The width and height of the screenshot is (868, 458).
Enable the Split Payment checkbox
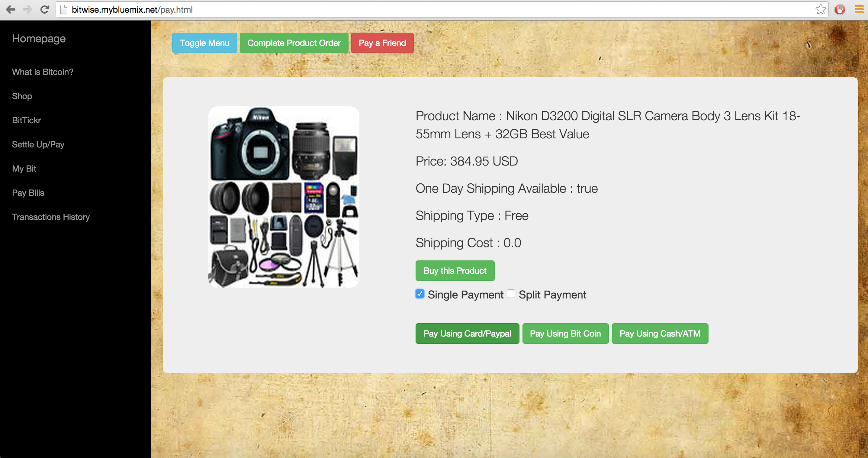511,294
